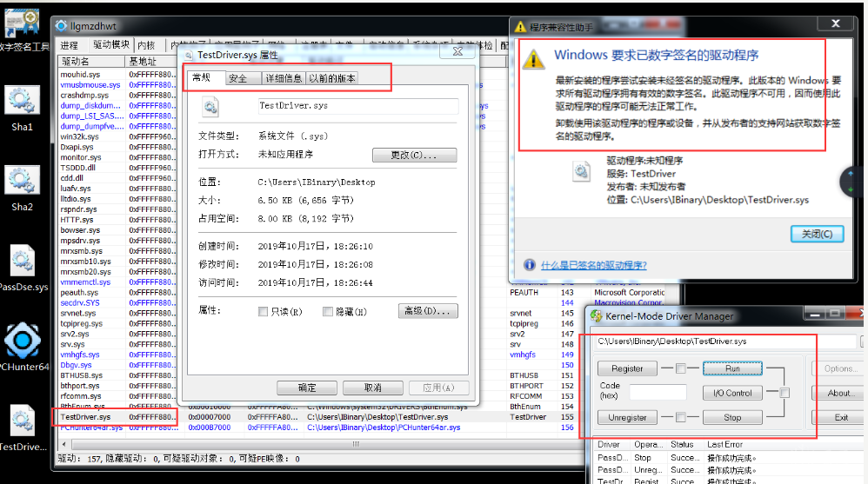868x484 pixels.
Task: Click the I/O Control button
Action: pos(732,393)
